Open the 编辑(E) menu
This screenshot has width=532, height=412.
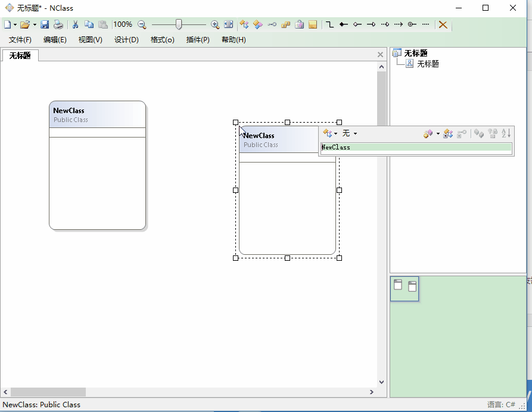pos(55,40)
